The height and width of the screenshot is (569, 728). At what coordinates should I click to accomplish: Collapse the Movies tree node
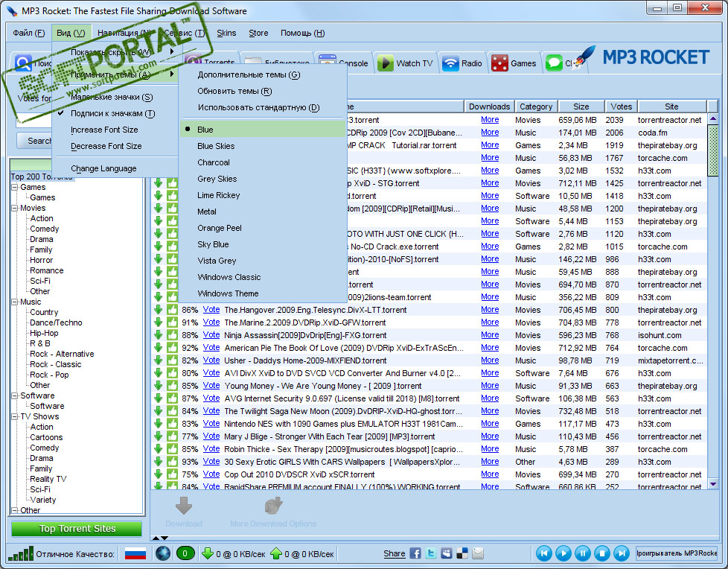pyautogui.click(x=15, y=208)
